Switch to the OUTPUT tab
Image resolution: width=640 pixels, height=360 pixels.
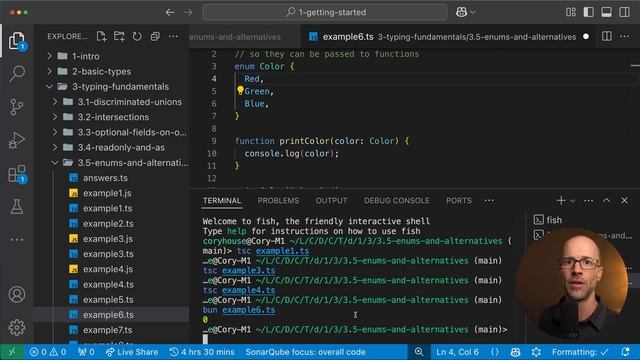click(x=331, y=201)
